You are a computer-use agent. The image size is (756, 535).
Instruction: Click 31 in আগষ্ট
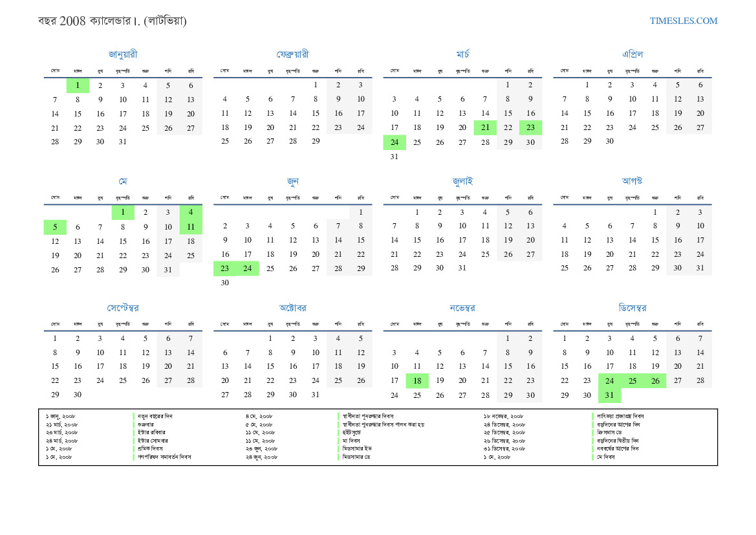700,268
